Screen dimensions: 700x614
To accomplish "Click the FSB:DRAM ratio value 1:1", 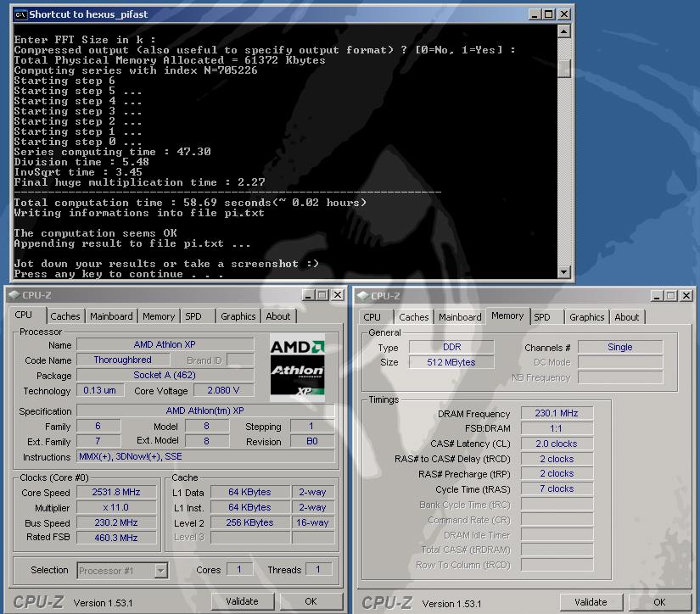I will 557,428.
